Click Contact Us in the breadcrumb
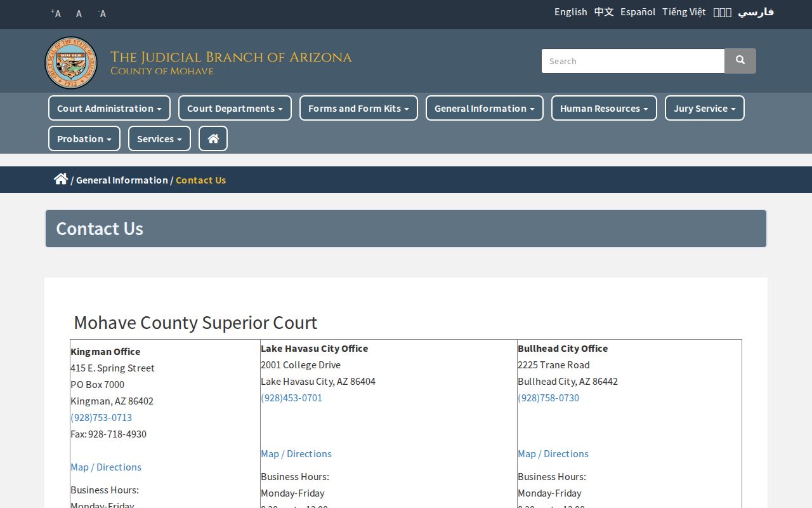812x508 pixels. point(200,180)
